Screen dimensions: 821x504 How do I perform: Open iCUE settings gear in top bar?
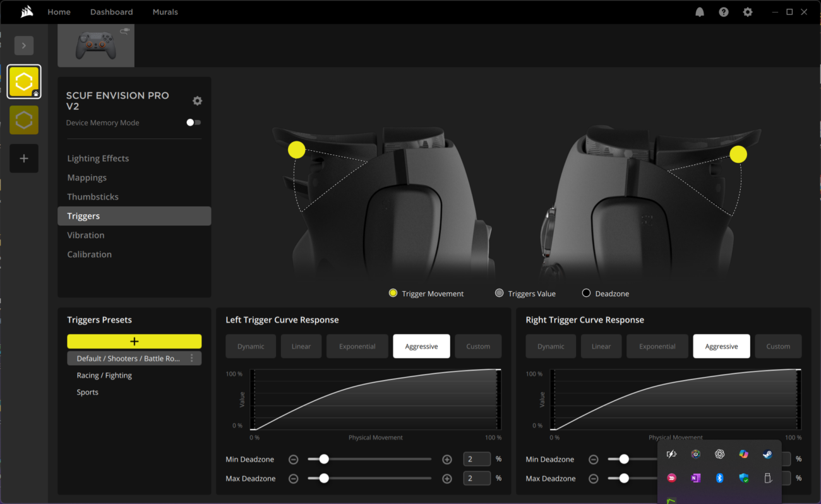(748, 12)
